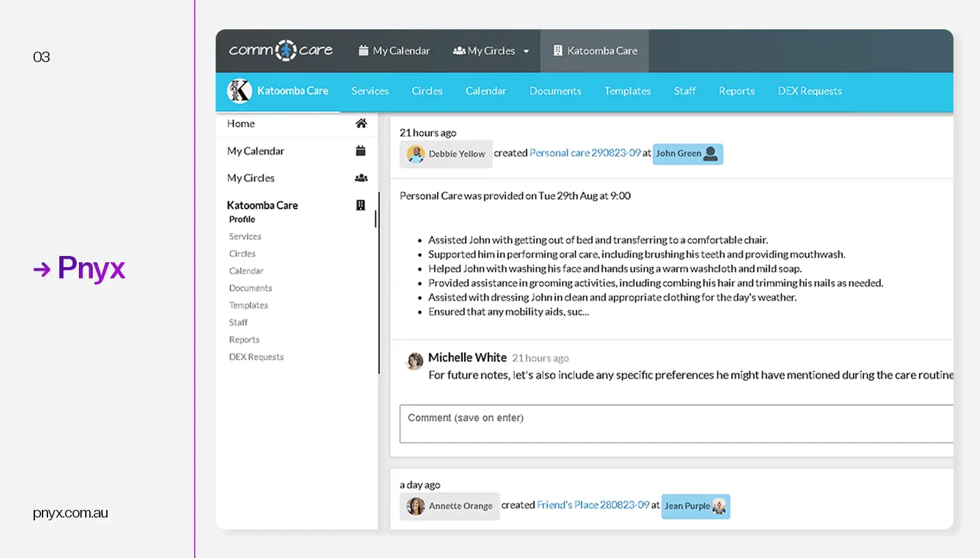Click the Michelle White commenter name

[x=467, y=357]
